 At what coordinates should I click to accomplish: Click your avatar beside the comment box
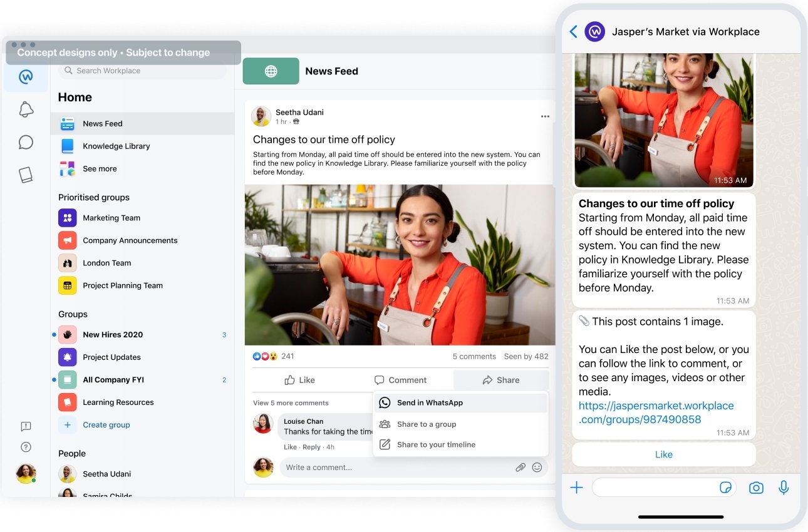263,468
